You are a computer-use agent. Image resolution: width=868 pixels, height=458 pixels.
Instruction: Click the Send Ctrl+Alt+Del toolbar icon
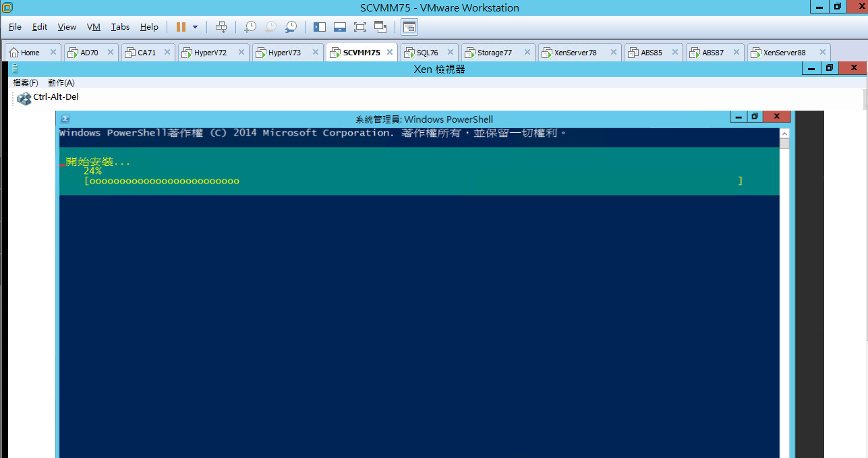click(221, 27)
